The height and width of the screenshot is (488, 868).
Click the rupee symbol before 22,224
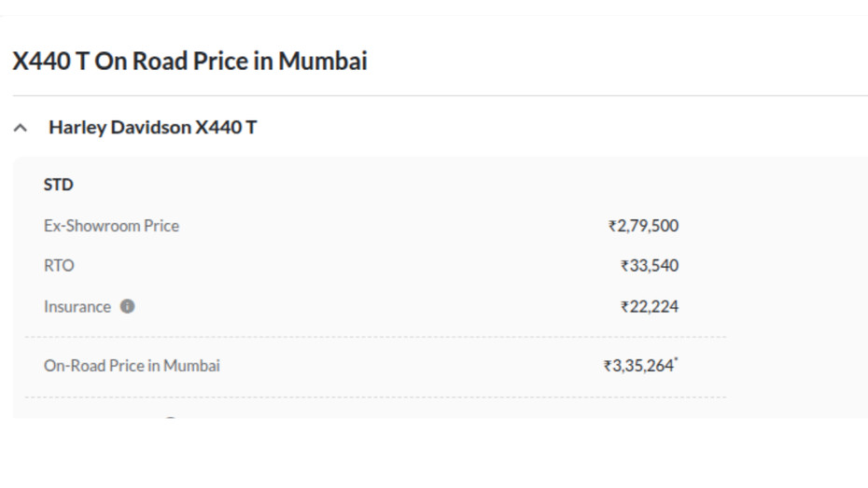[x=624, y=306]
